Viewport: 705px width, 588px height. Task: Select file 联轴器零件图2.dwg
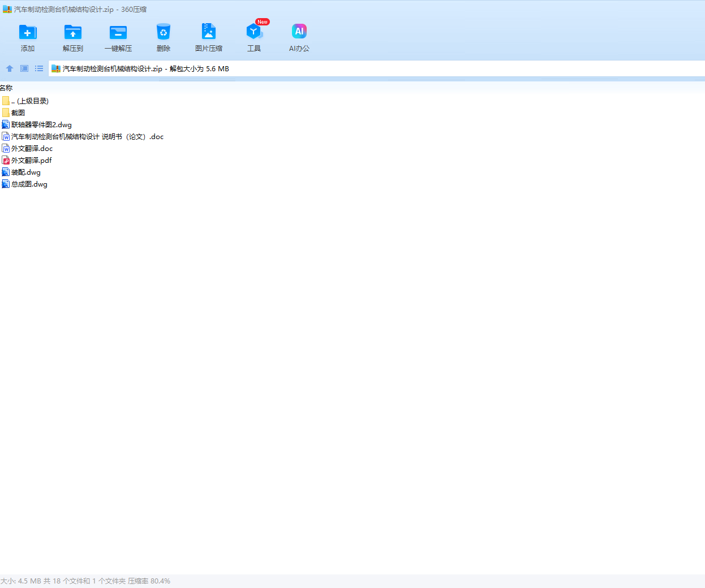point(37,124)
